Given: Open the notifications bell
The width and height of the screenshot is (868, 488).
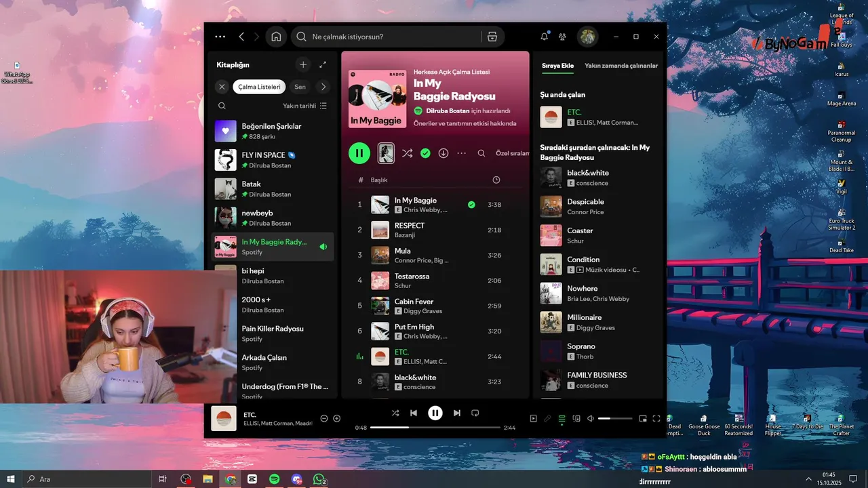Looking at the screenshot, I should 544,37.
